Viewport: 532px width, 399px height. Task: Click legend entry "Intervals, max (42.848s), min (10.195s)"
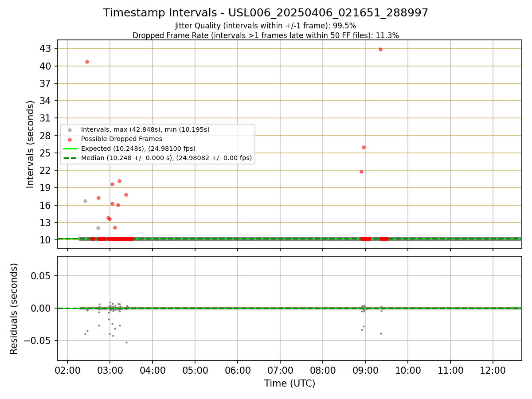(145, 129)
